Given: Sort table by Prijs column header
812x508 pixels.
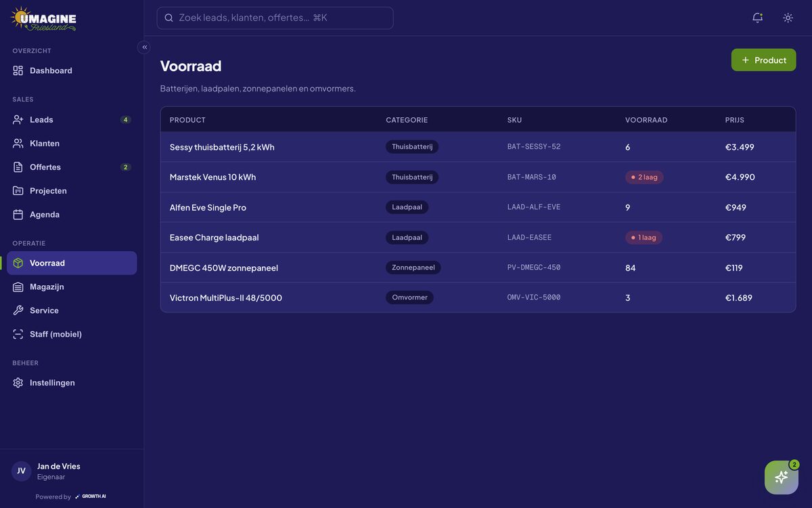Looking at the screenshot, I should pos(735,120).
